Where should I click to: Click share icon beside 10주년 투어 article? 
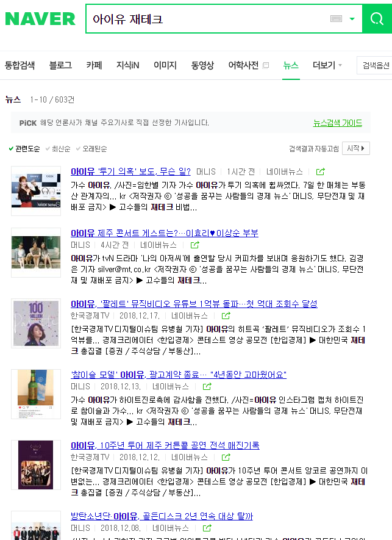point(226,457)
